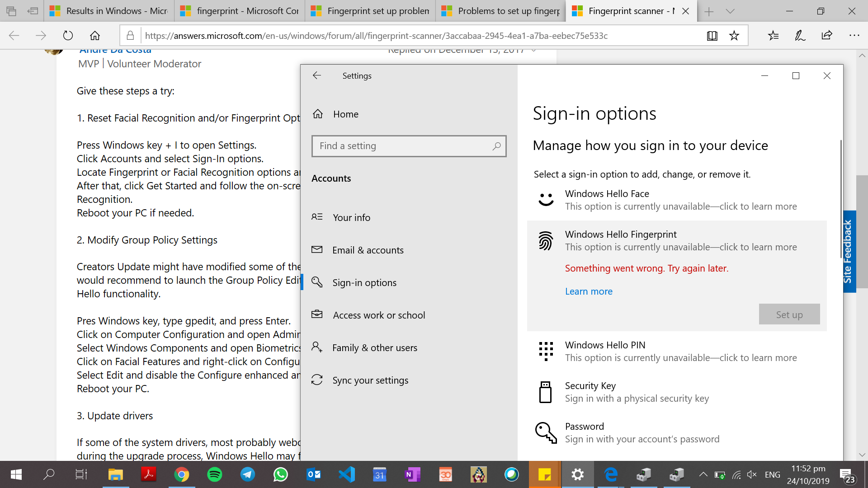Click ENG language indicator
Viewport: 868px width, 488px height.
773,475
